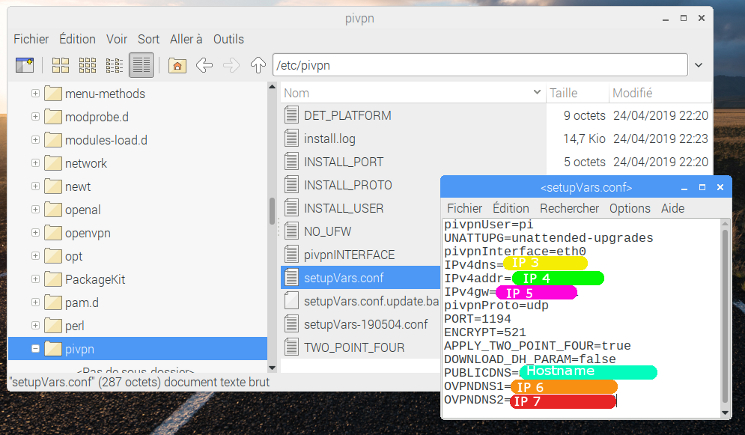745x435 pixels.
Task: Select the setupVars-190504.conf file
Action: click(366, 325)
